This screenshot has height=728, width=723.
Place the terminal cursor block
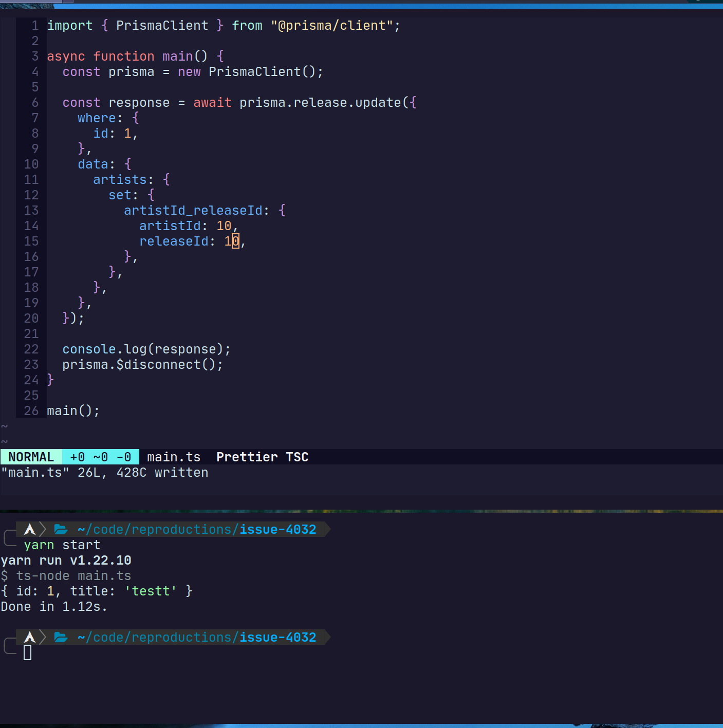click(28, 652)
